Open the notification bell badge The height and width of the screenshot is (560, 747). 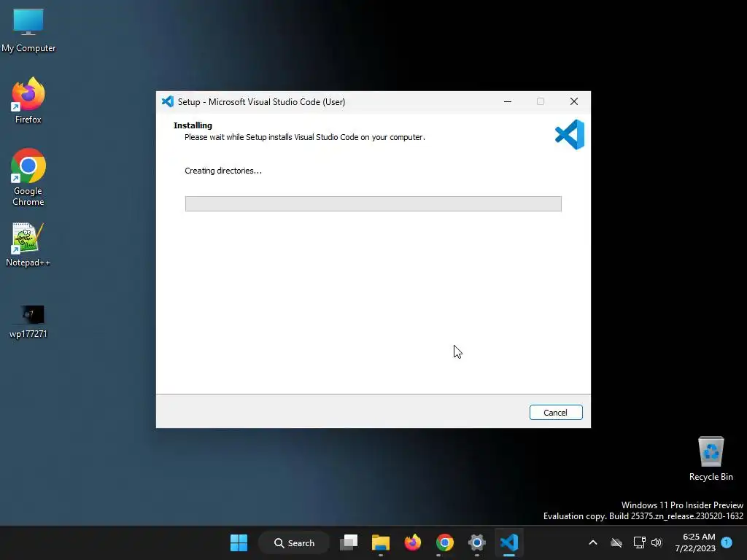[x=727, y=542]
